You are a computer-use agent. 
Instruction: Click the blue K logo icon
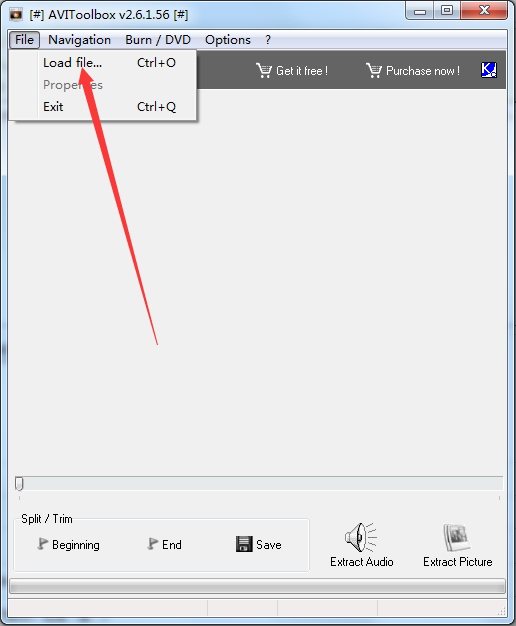489,70
